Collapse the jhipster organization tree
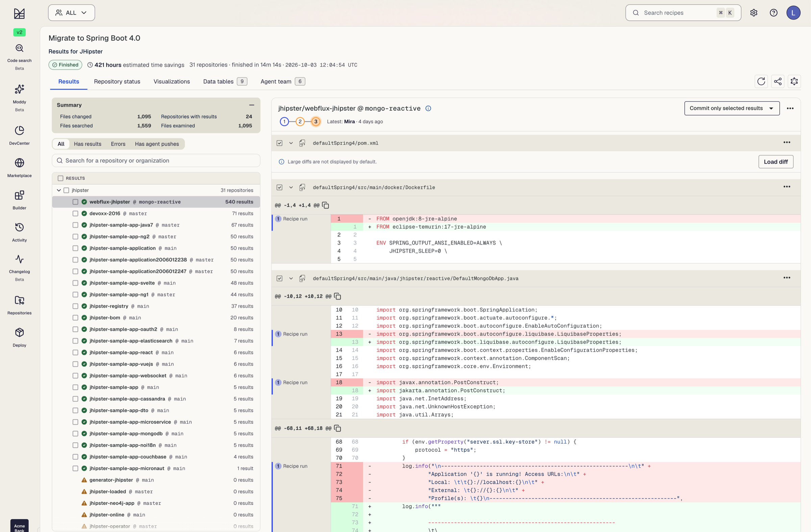 58,190
